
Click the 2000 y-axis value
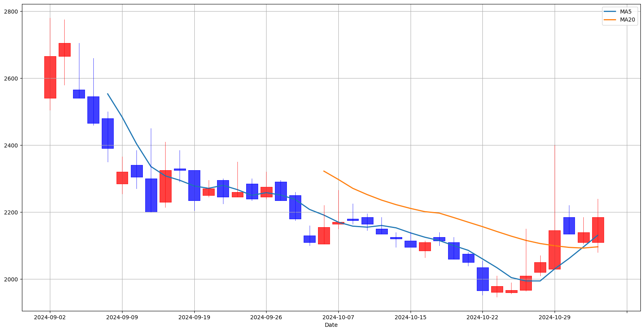click(x=11, y=279)
